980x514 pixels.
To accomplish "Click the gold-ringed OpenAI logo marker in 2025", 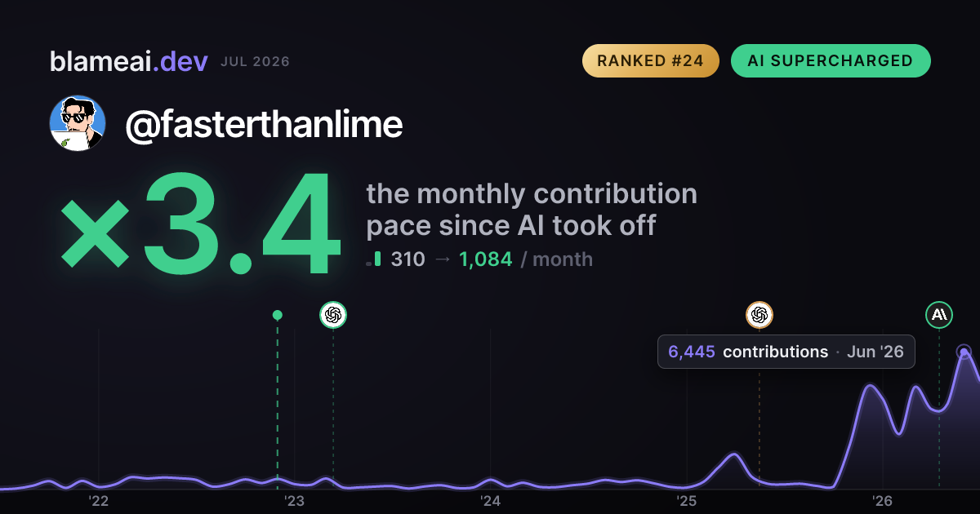I will pos(759,314).
